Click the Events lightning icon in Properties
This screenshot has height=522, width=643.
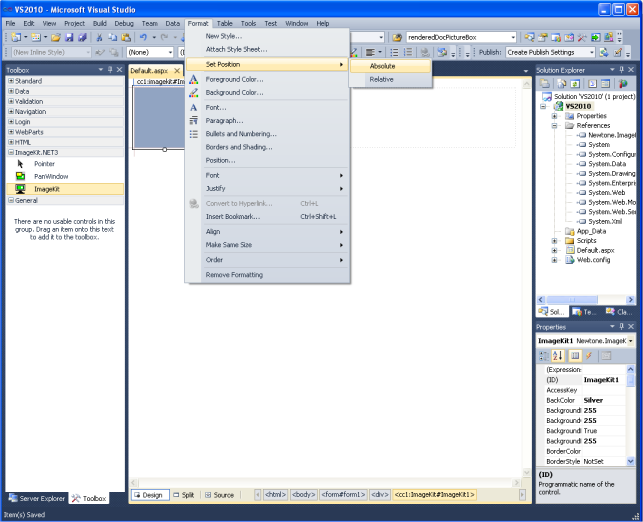(589, 356)
